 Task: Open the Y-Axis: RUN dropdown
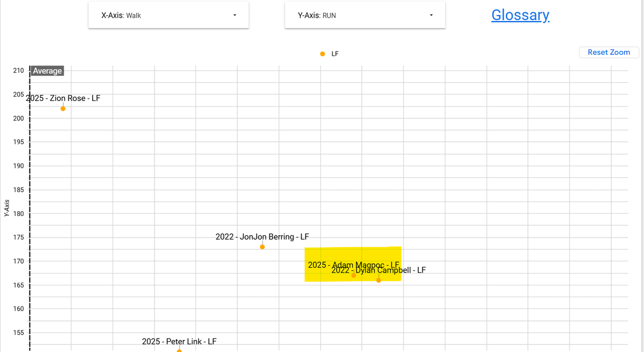[x=365, y=16]
